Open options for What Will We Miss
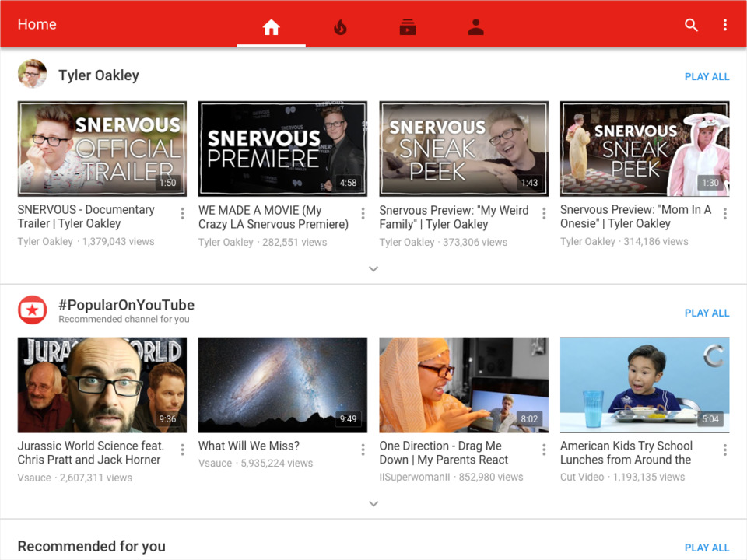The image size is (747, 560). click(363, 450)
